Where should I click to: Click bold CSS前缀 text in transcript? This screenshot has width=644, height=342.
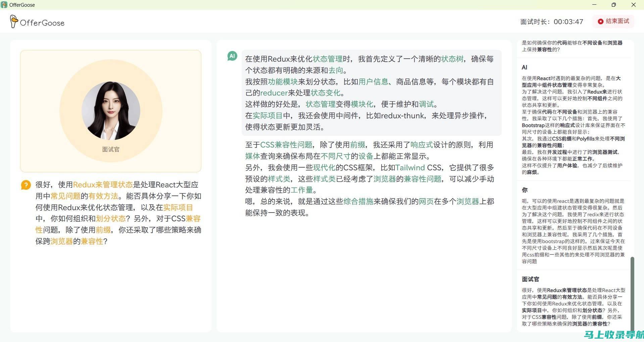pos(562,139)
